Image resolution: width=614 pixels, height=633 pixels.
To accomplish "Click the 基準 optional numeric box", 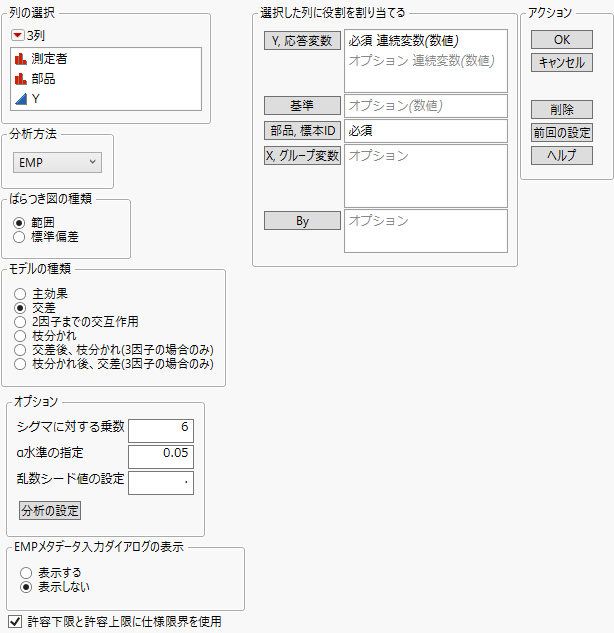I will (x=426, y=106).
